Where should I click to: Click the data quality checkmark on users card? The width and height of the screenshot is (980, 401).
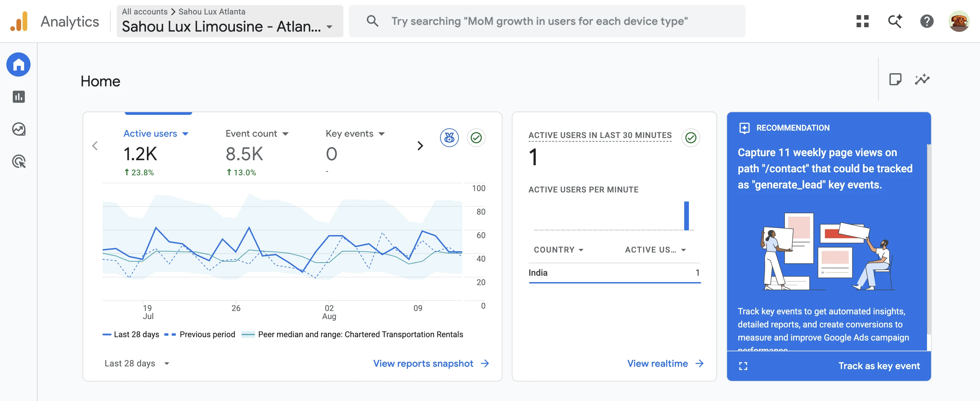pos(476,138)
